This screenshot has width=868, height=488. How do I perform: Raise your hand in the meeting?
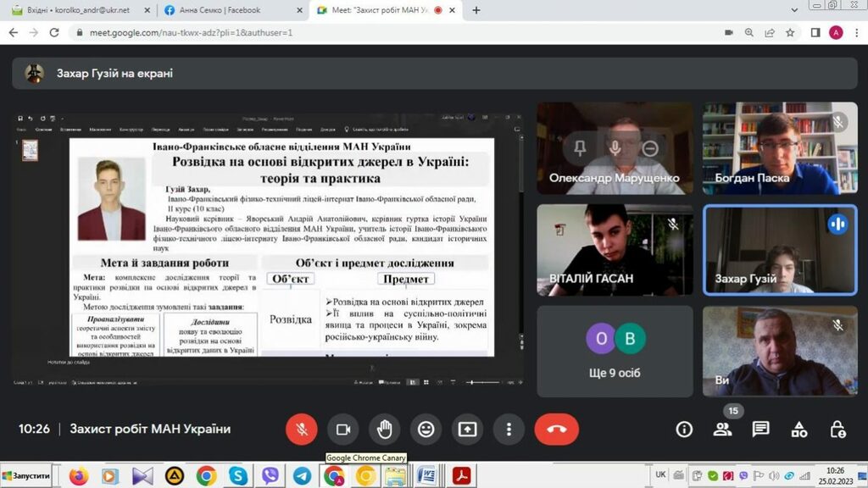pos(385,430)
